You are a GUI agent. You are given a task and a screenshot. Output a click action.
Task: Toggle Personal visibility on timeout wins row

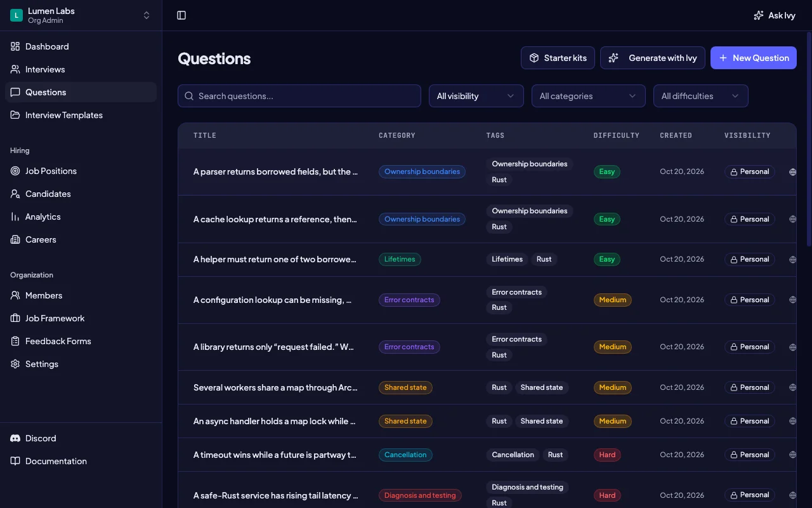750,455
